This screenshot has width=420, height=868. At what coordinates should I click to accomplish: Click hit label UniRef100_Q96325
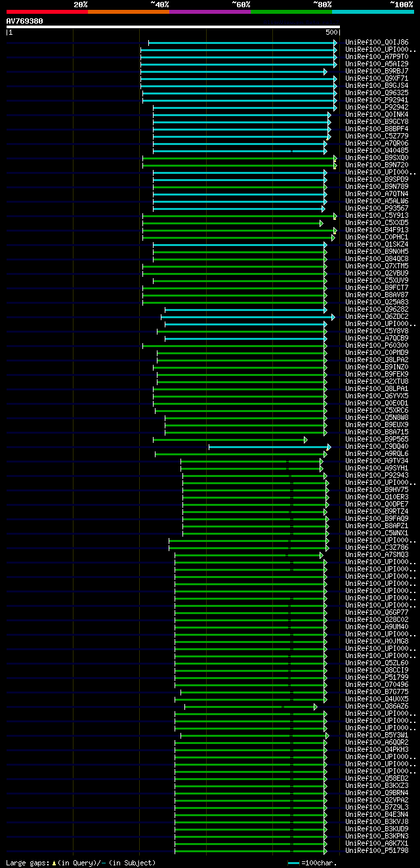coord(377,93)
